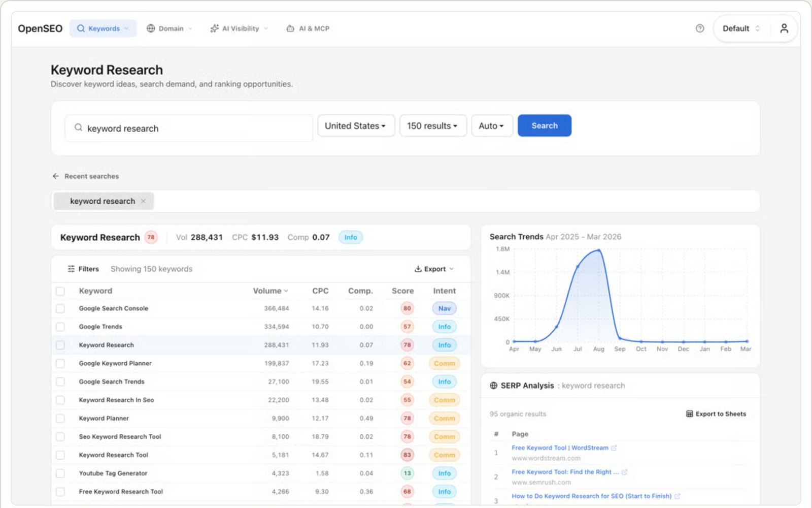The height and width of the screenshot is (508, 812).
Task: Expand the Export dropdown
Action: coord(434,269)
